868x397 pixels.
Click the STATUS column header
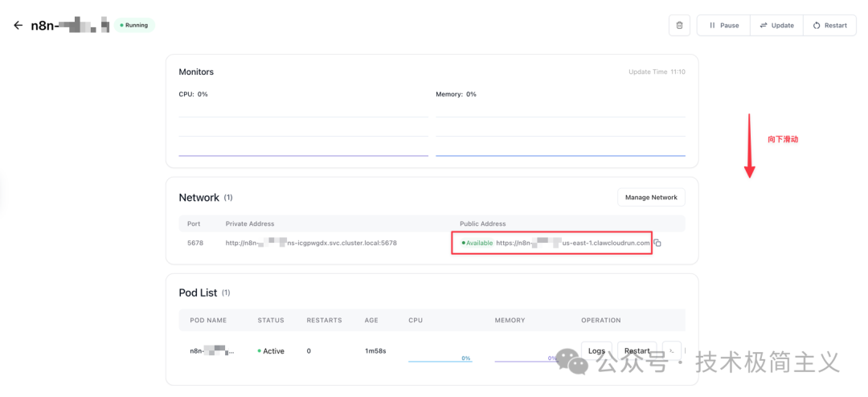coord(271,320)
